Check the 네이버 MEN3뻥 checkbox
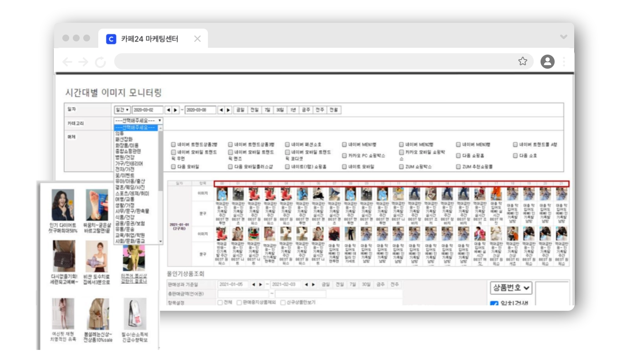Screen dimensions: 637x364 coord(458,145)
